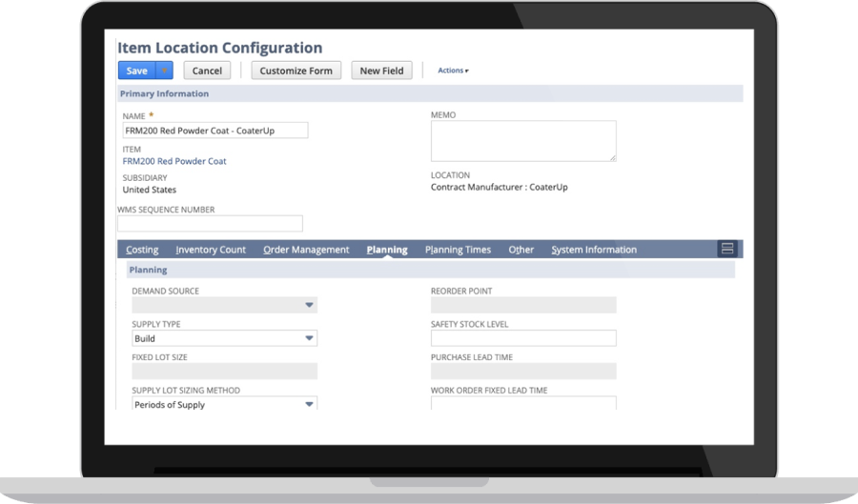Click the New Field button

(381, 71)
